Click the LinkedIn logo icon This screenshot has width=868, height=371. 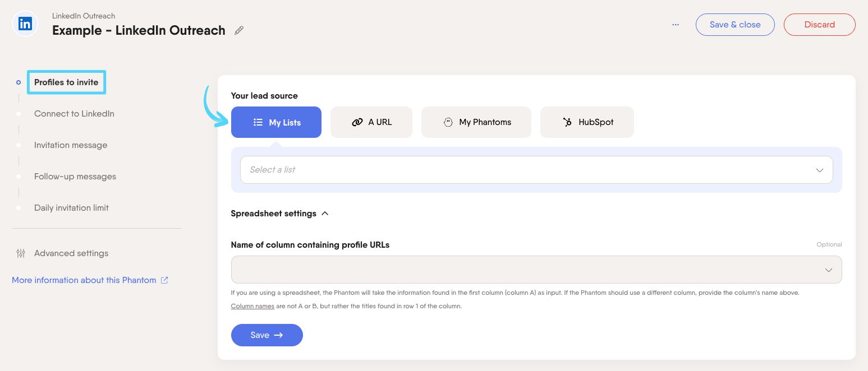point(25,24)
